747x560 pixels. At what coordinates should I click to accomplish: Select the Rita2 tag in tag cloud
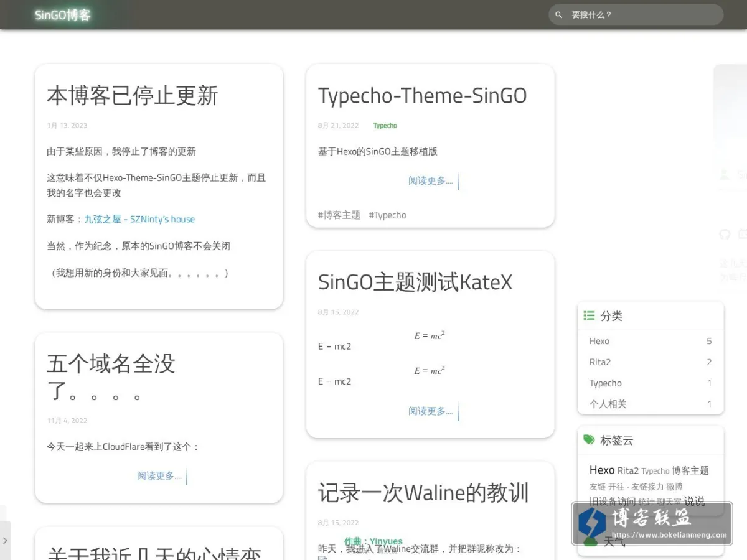pos(628,470)
